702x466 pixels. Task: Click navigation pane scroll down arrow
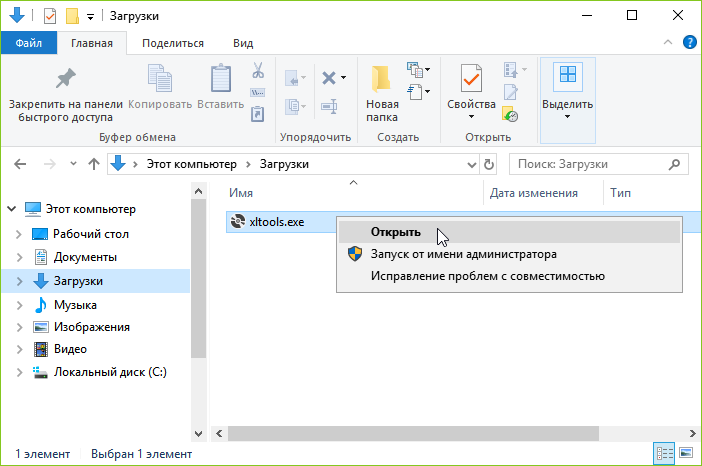click(198, 433)
